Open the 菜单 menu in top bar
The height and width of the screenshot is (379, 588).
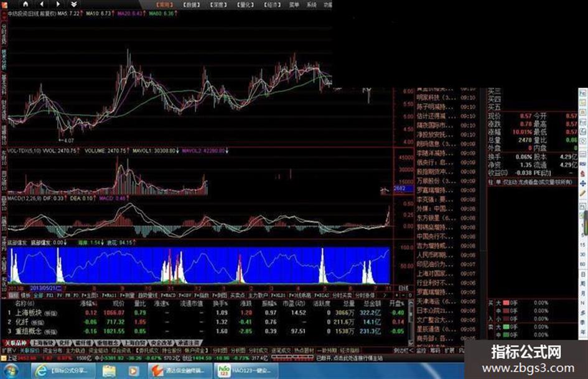coord(294,4)
